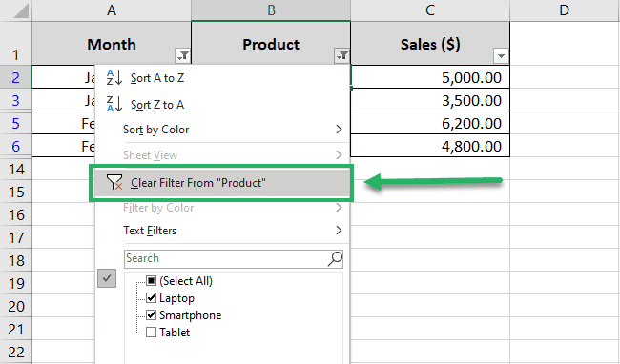The height and width of the screenshot is (364, 620).
Task: Click the Sort A to Z icon
Action: [x=114, y=78]
